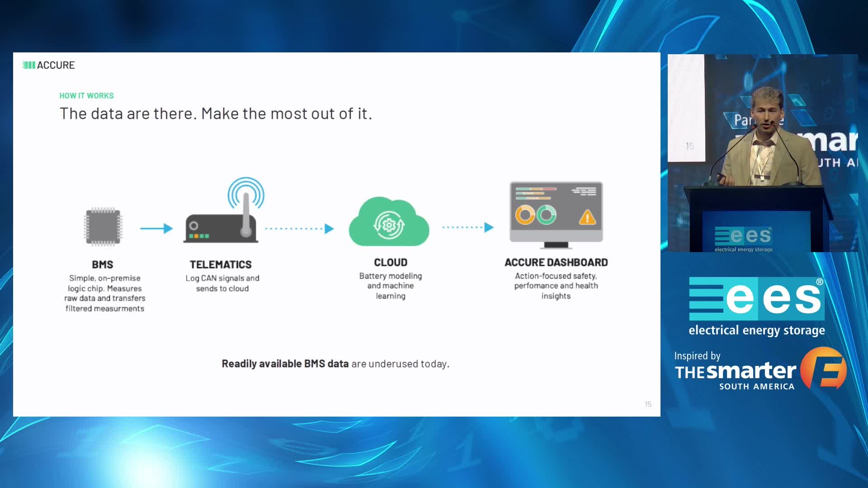Click the solid arrow from BMS to telematics
The height and width of the screenshot is (488, 868).
point(156,228)
